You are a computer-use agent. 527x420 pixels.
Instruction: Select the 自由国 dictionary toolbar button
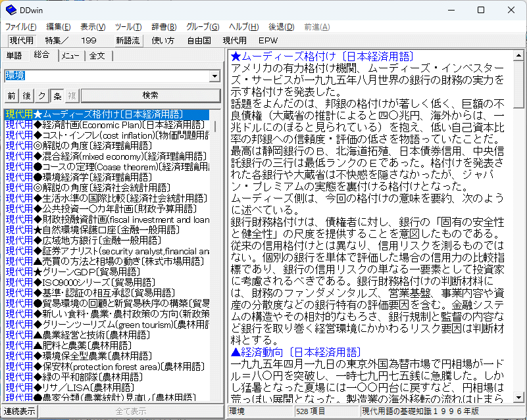[199, 41]
